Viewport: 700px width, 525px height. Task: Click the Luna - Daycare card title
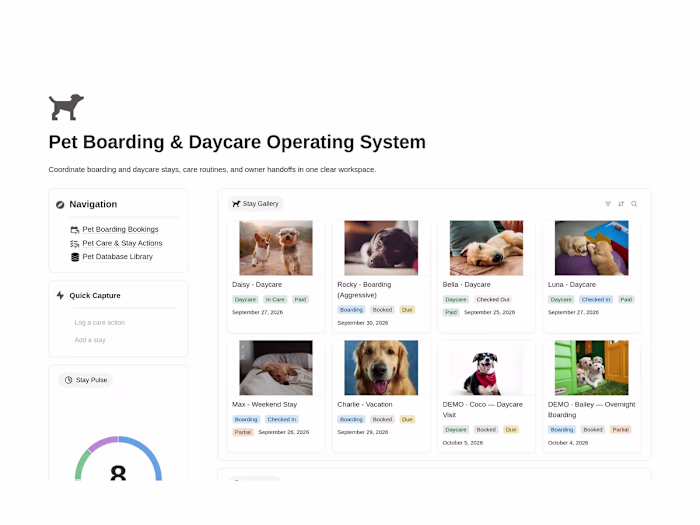pyautogui.click(x=572, y=284)
